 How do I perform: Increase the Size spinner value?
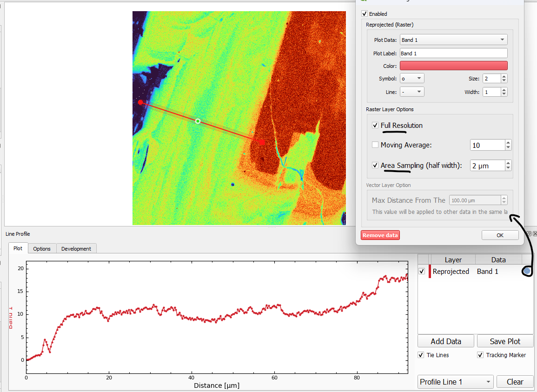pos(504,77)
